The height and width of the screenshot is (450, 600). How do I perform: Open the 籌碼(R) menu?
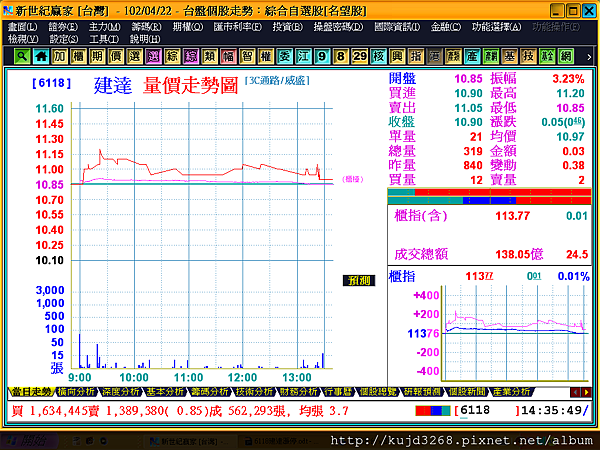(146, 27)
